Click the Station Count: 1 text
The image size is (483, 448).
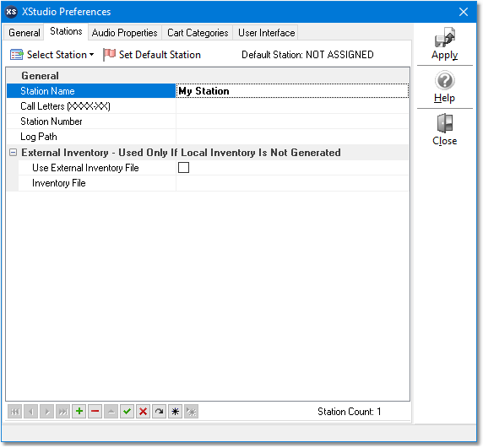[350, 412]
